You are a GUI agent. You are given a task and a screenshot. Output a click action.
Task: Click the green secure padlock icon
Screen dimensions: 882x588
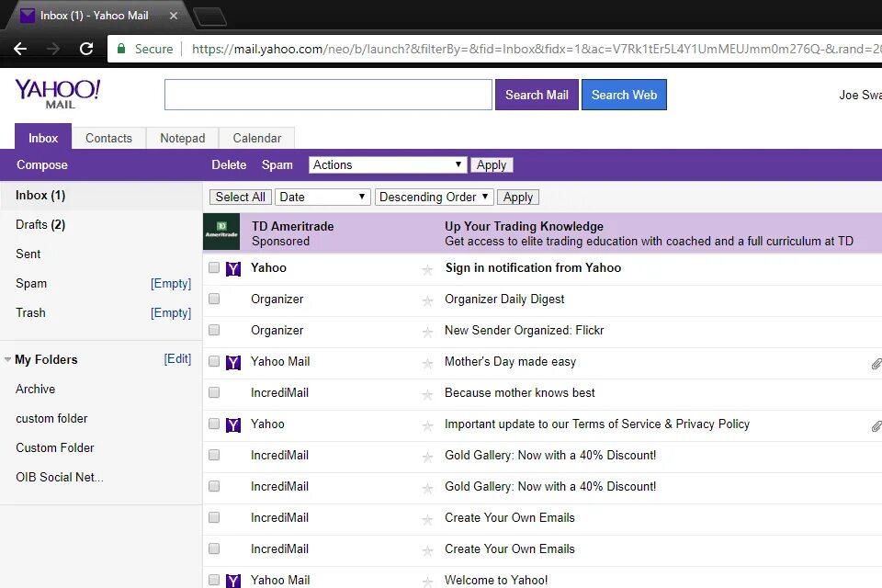pos(121,49)
